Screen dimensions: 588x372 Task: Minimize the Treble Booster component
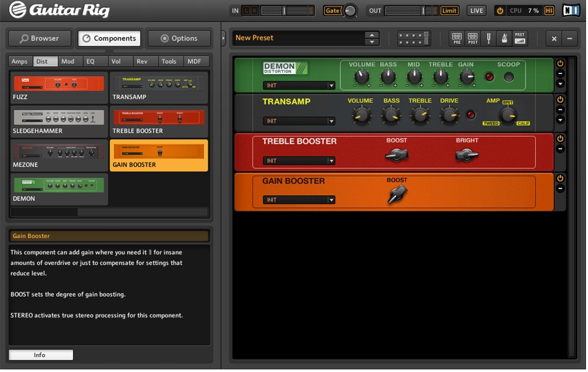[560, 149]
